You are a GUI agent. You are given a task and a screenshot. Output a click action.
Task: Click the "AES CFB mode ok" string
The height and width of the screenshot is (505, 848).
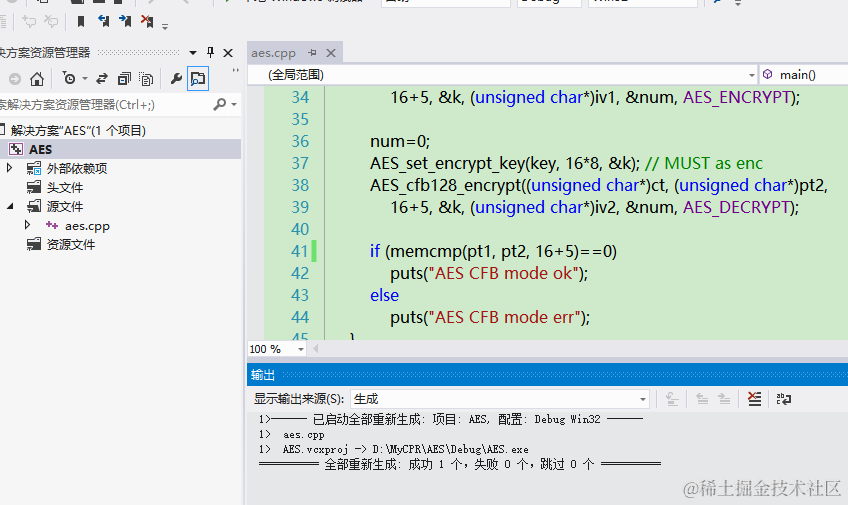[504, 273]
